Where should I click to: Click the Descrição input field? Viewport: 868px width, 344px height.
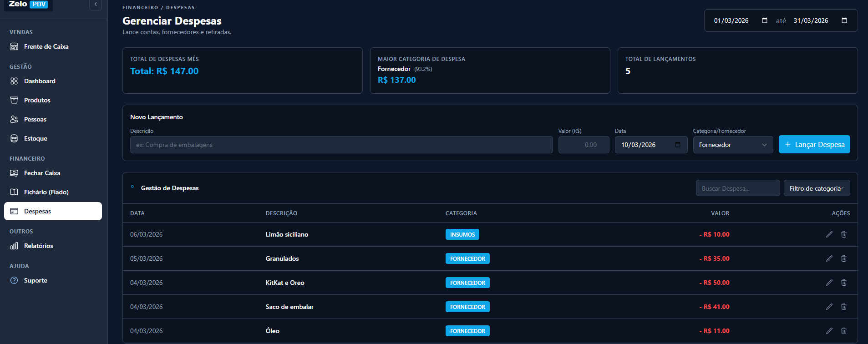341,145
